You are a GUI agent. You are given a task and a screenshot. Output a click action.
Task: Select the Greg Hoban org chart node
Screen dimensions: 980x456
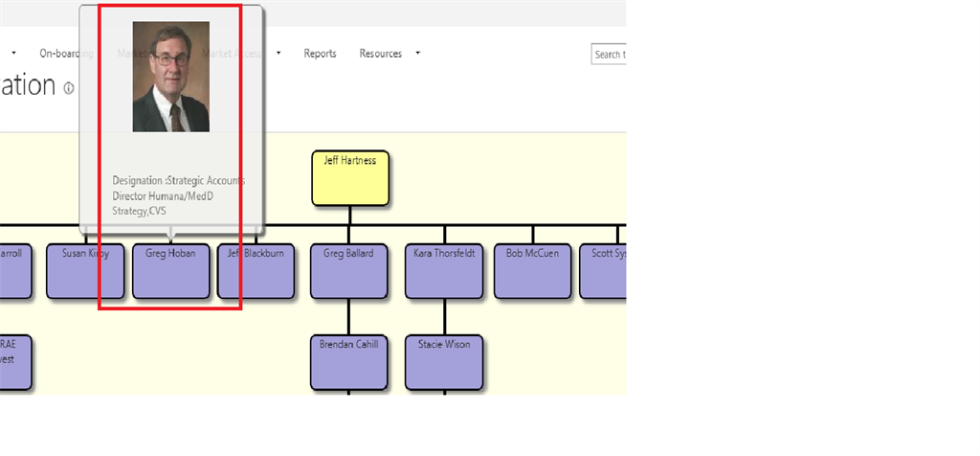click(x=170, y=271)
